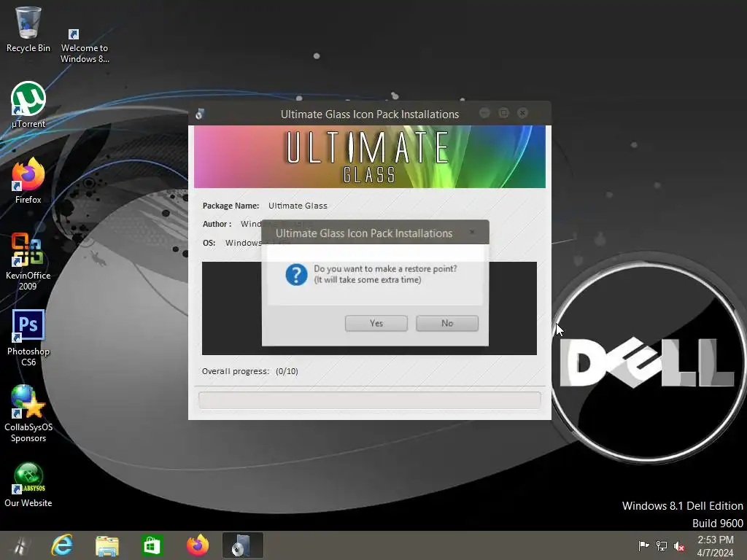This screenshot has height=560, width=747.
Task: Click the Ultimate Glass banner image
Action: click(370, 157)
